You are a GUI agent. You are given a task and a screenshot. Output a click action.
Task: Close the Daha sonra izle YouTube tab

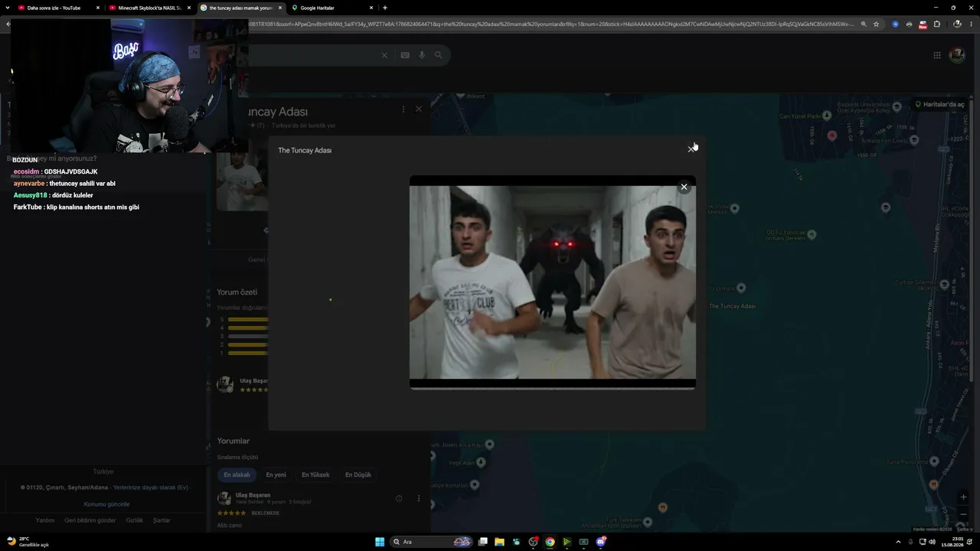[98, 8]
